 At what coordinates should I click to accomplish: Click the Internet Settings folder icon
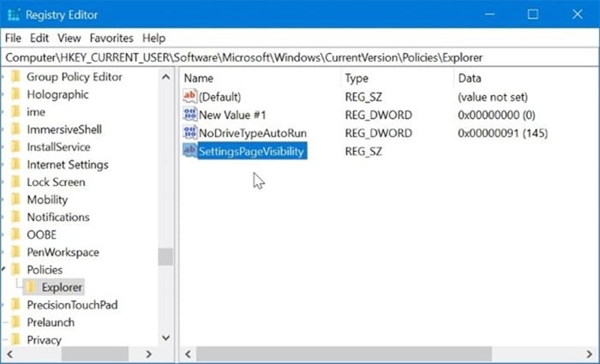coord(15,164)
